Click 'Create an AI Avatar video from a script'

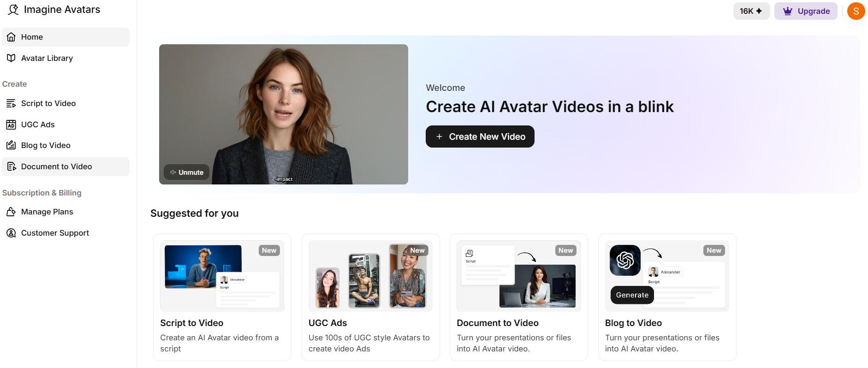click(220, 343)
